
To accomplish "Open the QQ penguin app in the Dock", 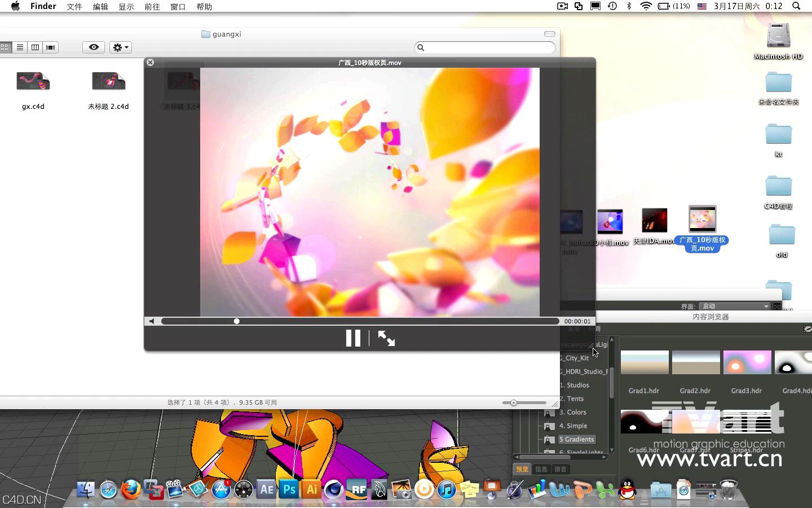I will click(x=628, y=489).
